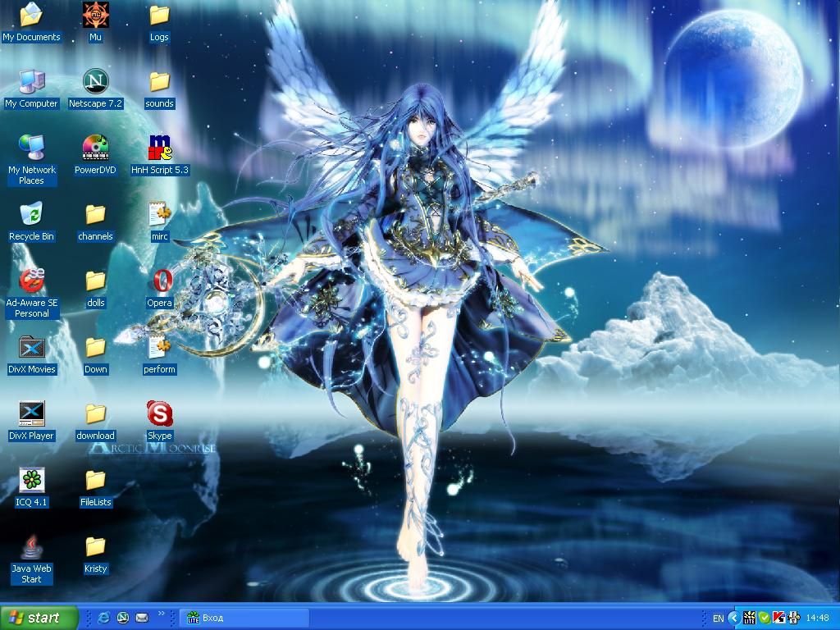Expand hidden system tray icons arrow
Viewport: 840px width, 630px height.
[734, 619]
